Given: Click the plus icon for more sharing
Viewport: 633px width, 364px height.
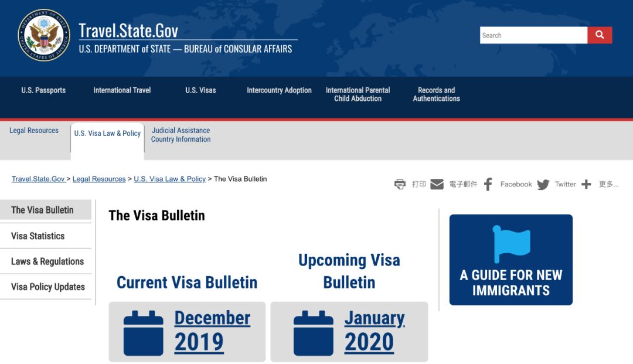Looking at the screenshot, I should (x=586, y=185).
